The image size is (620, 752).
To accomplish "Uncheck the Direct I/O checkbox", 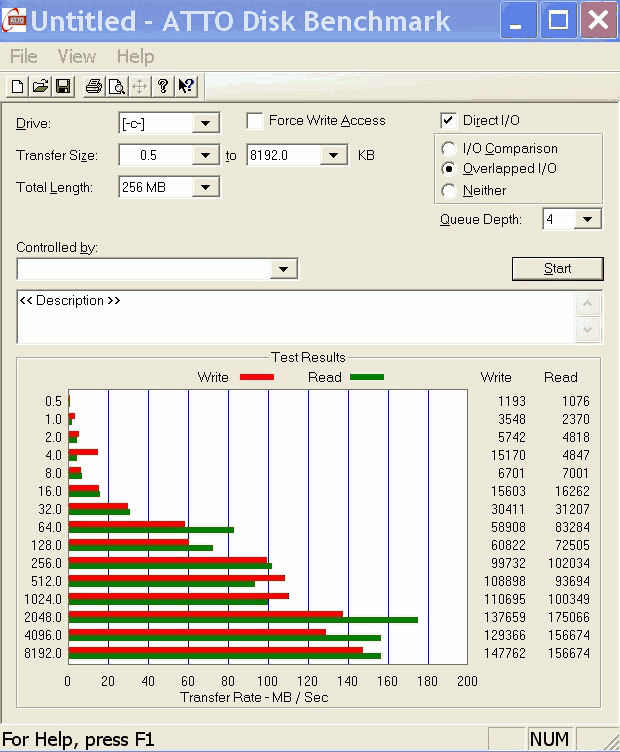I will coord(448,121).
